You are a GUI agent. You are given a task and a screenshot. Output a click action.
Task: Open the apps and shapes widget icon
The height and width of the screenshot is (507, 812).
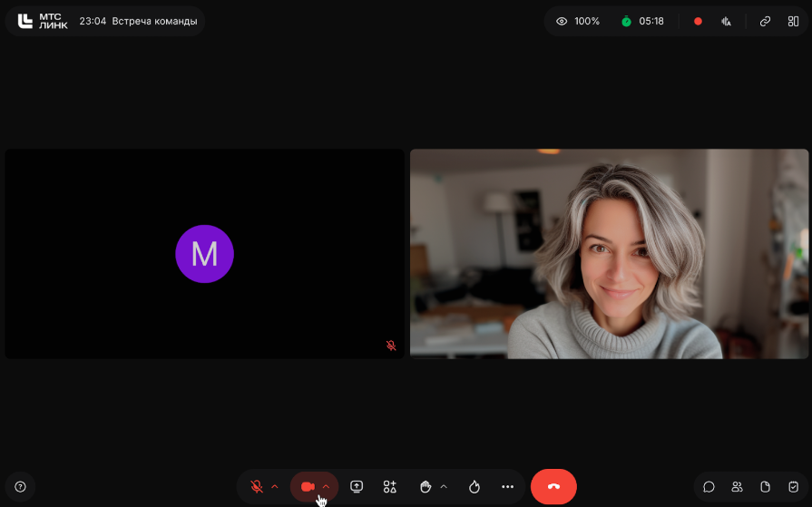[390, 487]
